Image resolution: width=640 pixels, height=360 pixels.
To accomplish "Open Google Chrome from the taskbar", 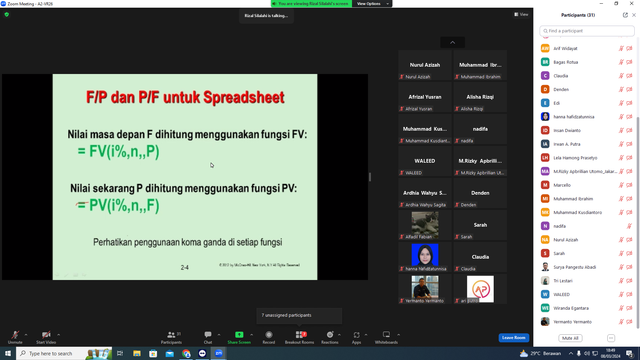I will pos(186,353).
